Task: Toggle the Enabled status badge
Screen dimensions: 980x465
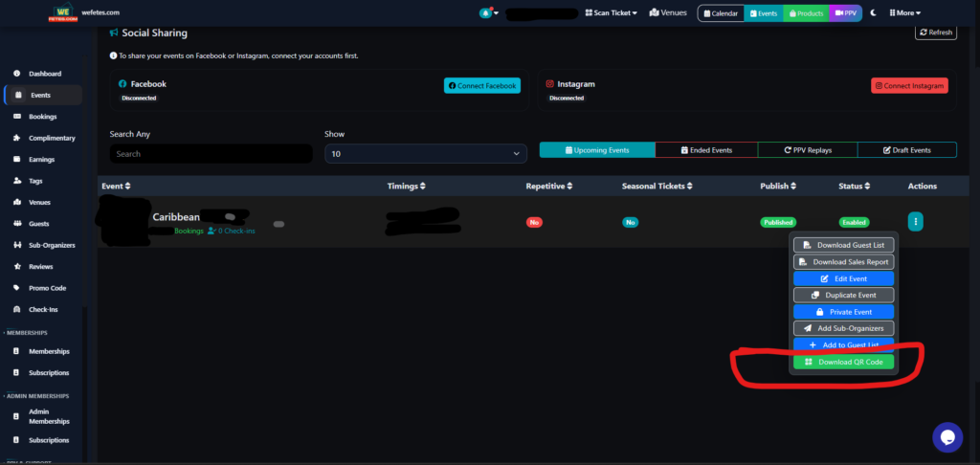Action: pos(854,222)
